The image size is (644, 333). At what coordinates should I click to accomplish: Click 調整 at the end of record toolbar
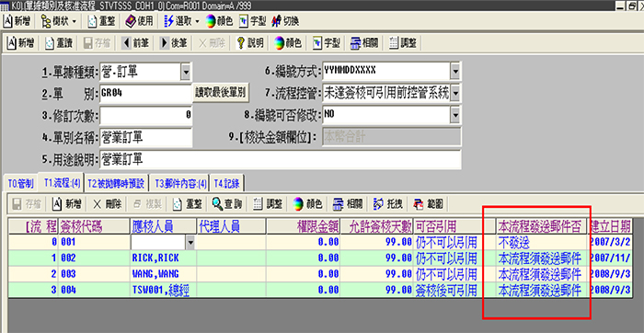pyautogui.click(x=402, y=43)
